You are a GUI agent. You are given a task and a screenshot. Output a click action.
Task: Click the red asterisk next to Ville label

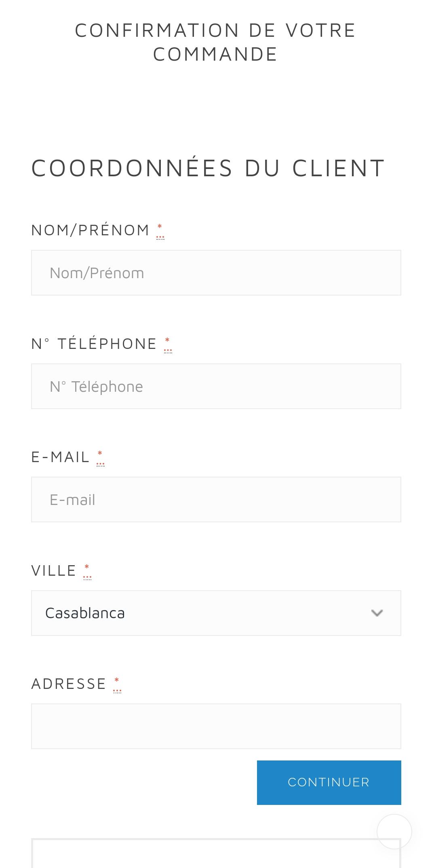click(x=87, y=571)
